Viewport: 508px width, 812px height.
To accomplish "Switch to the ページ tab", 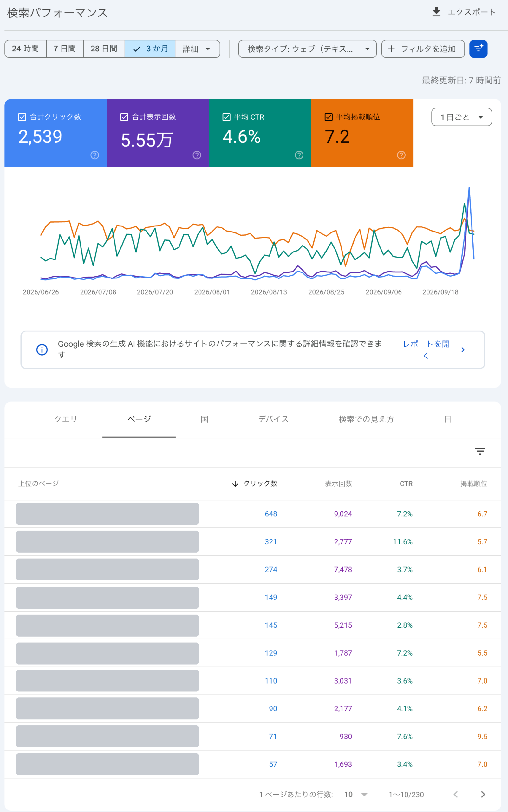I will tap(139, 419).
